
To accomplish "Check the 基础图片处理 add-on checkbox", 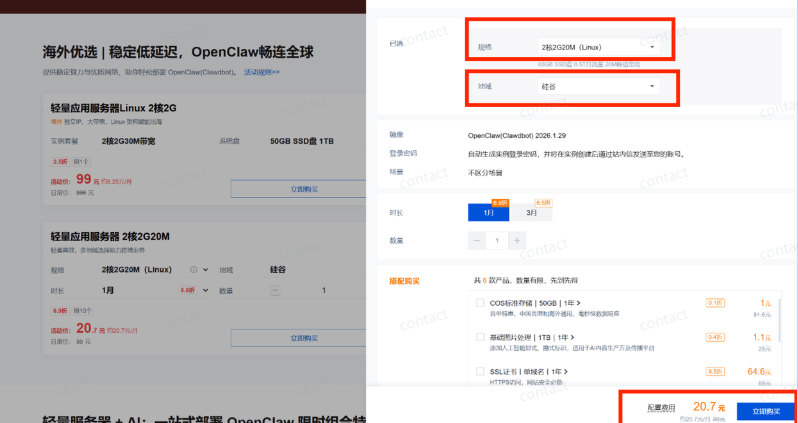I will pyautogui.click(x=480, y=337).
